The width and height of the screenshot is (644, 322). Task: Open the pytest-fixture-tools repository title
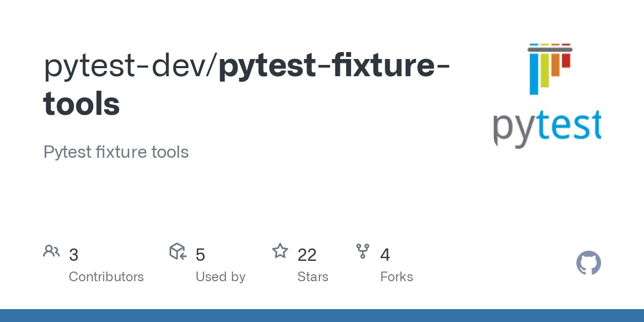click(247, 84)
